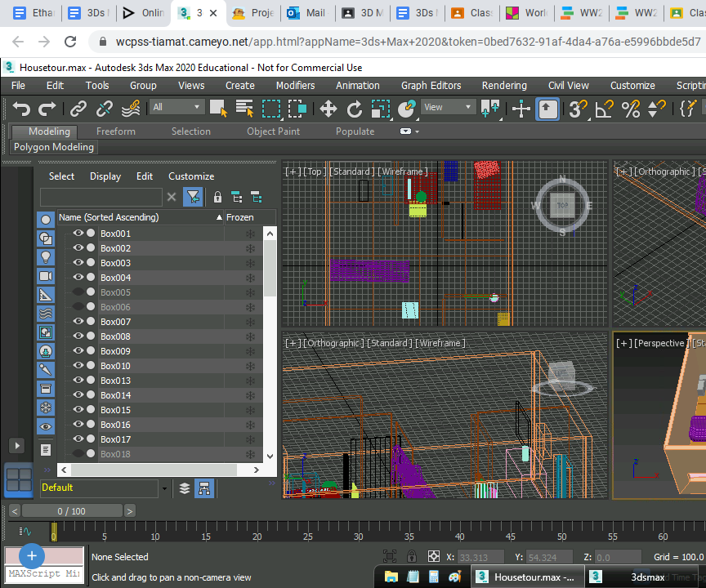Open the Rendering menu
This screenshot has height=588, width=706.
click(503, 85)
